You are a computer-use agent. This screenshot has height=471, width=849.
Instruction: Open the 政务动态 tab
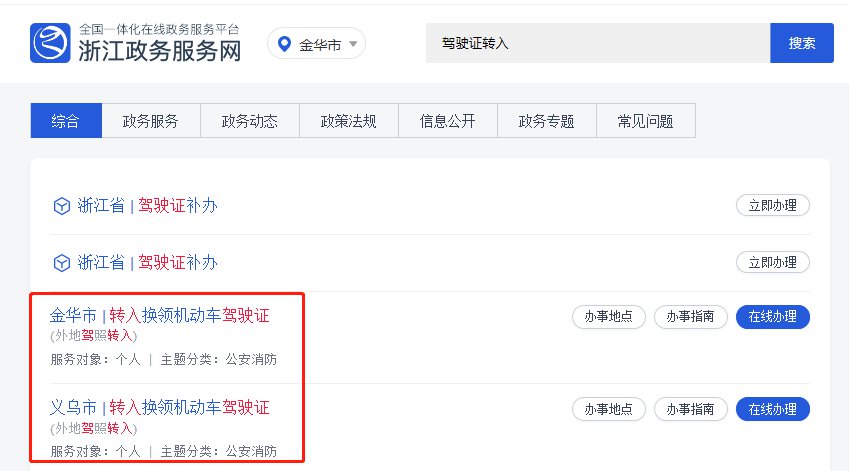coord(250,121)
